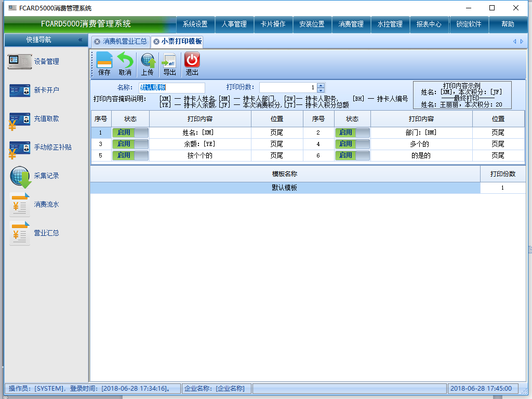Open the 系统设置 menu
The width and height of the screenshot is (532, 399).
point(195,24)
